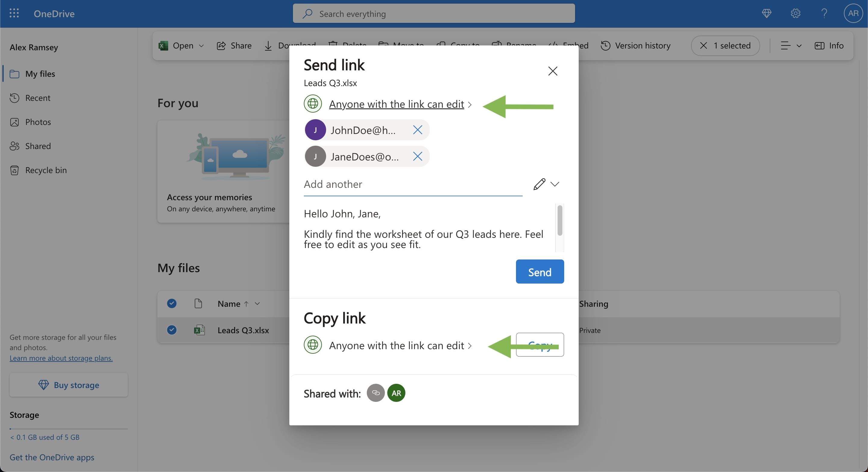Uncheck the select-all checkbox in file header
Image resolution: width=868 pixels, height=472 pixels.
click(171, 303)
